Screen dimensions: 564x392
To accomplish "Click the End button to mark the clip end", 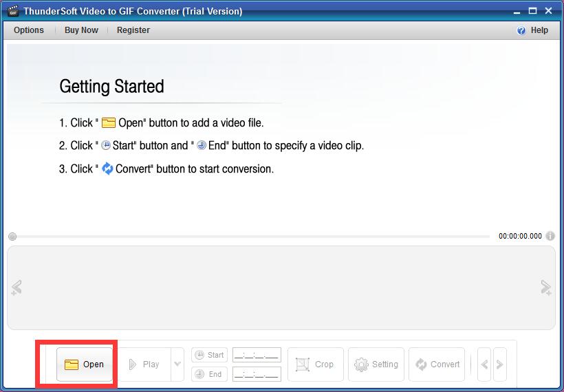I will pos(209,374).
